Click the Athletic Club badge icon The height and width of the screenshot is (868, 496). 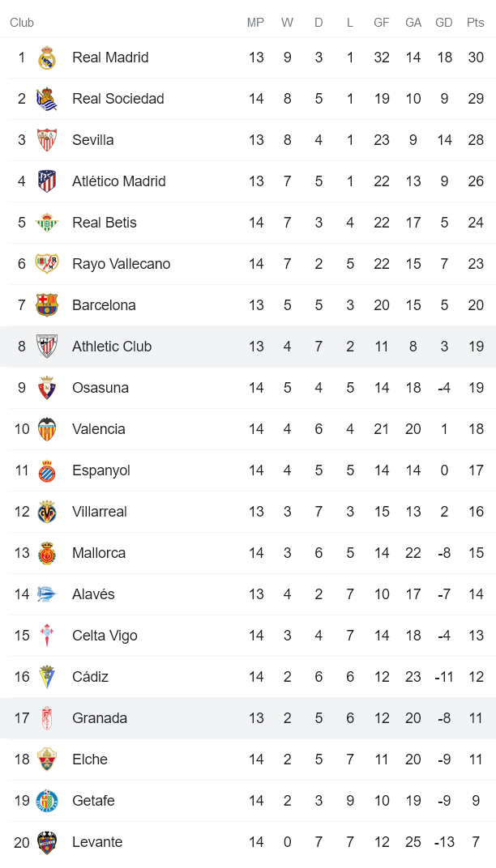point(47,347)
